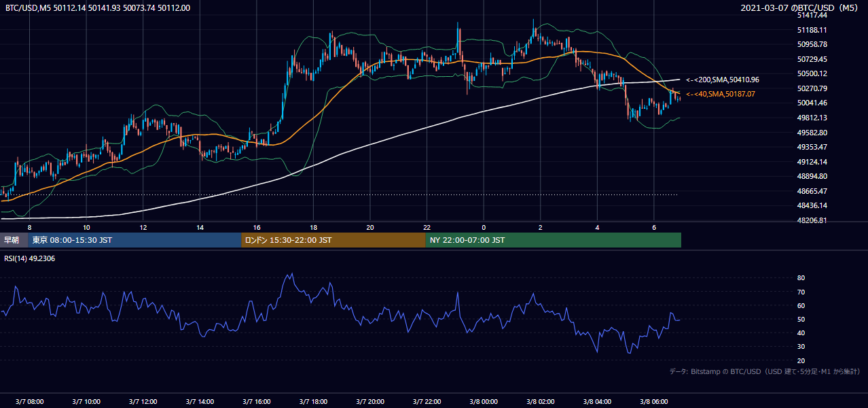Click the RSI(14) 49.2306 indicator label
868x408 pixels.
(x=30, y=258)
